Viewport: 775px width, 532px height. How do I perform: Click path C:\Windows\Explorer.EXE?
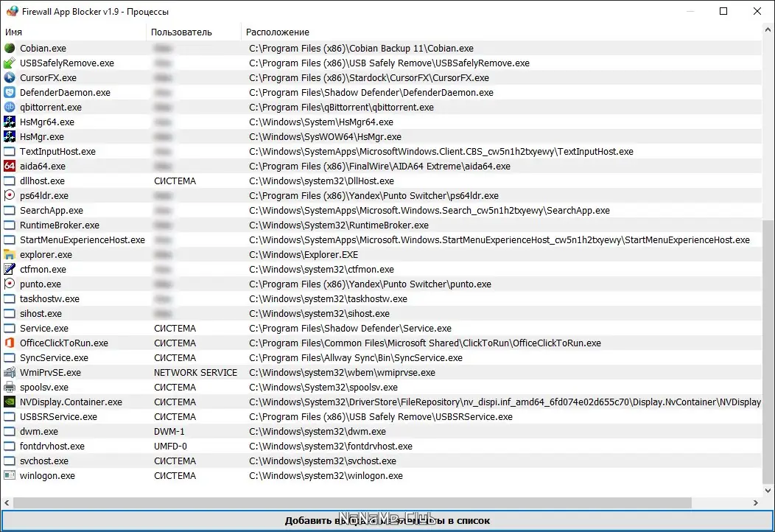[x=304, y=255]
